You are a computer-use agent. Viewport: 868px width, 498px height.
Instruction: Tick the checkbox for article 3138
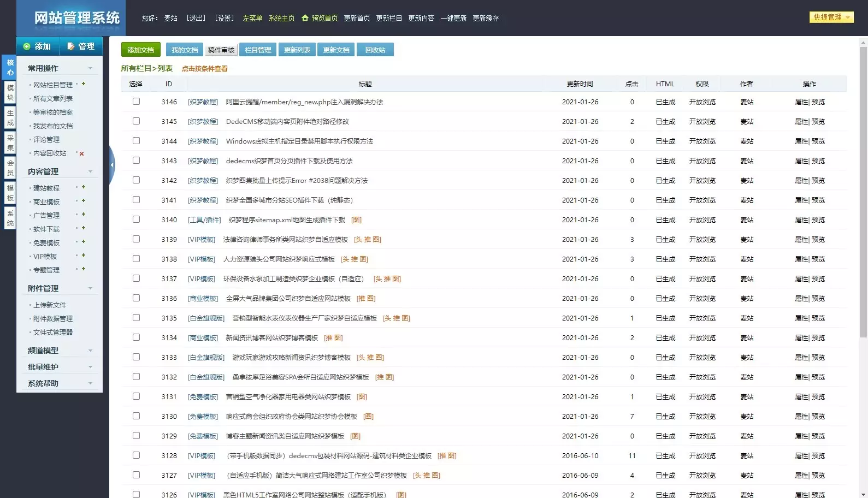[x=136, y=259]
